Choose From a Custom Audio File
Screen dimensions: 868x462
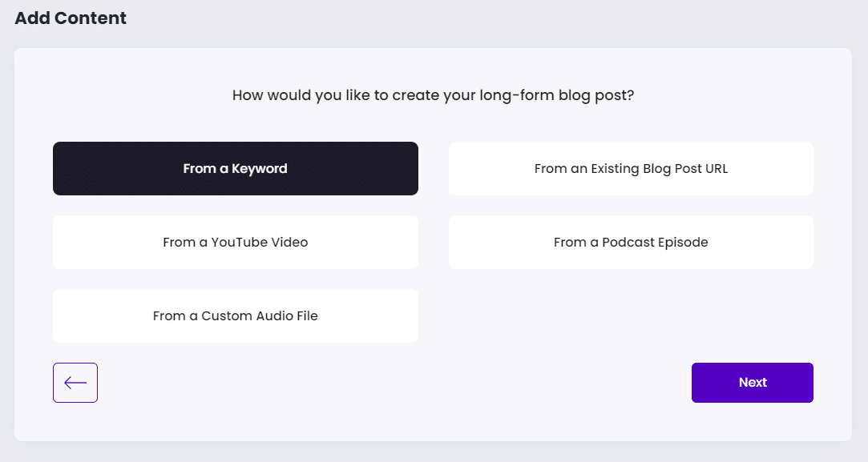[x=236, y=315]
